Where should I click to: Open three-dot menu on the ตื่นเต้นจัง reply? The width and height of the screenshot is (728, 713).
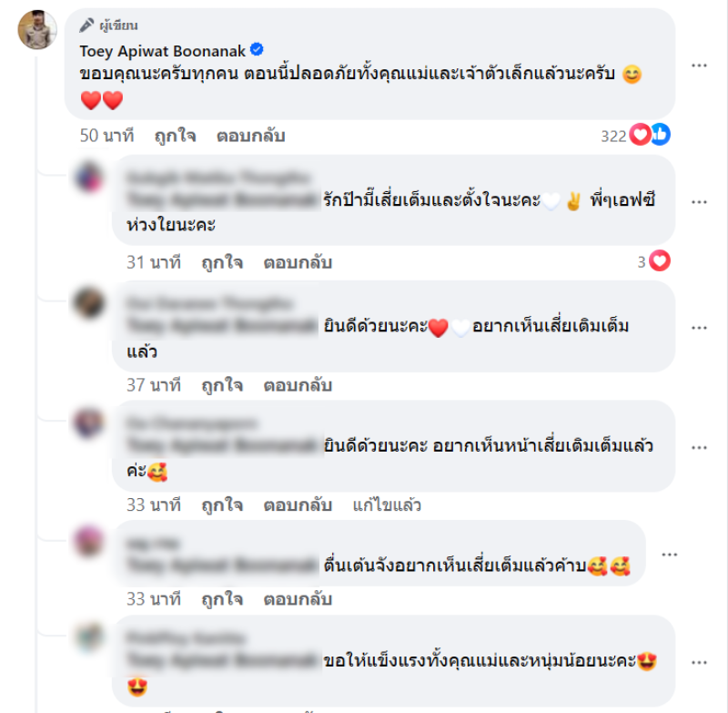click(669, 555)
